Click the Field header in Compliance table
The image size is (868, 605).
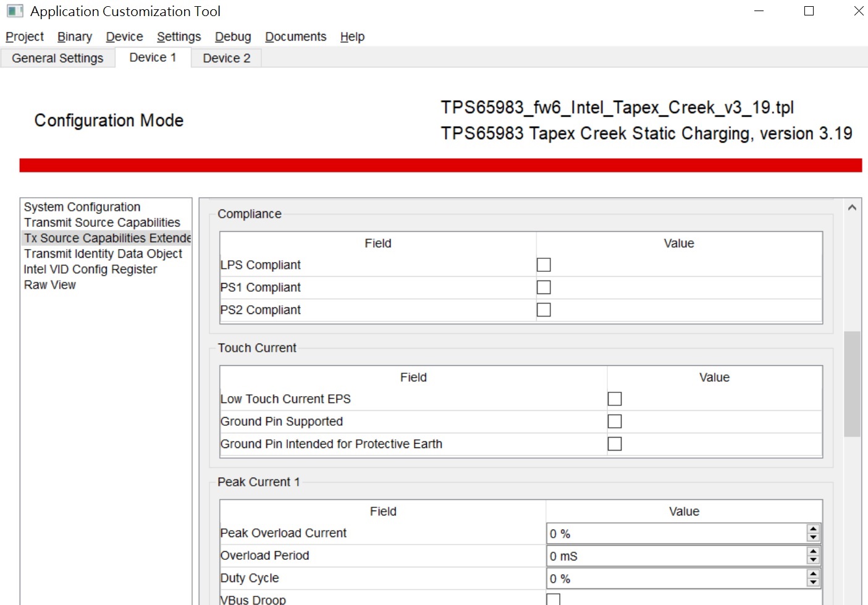[378, 243]
